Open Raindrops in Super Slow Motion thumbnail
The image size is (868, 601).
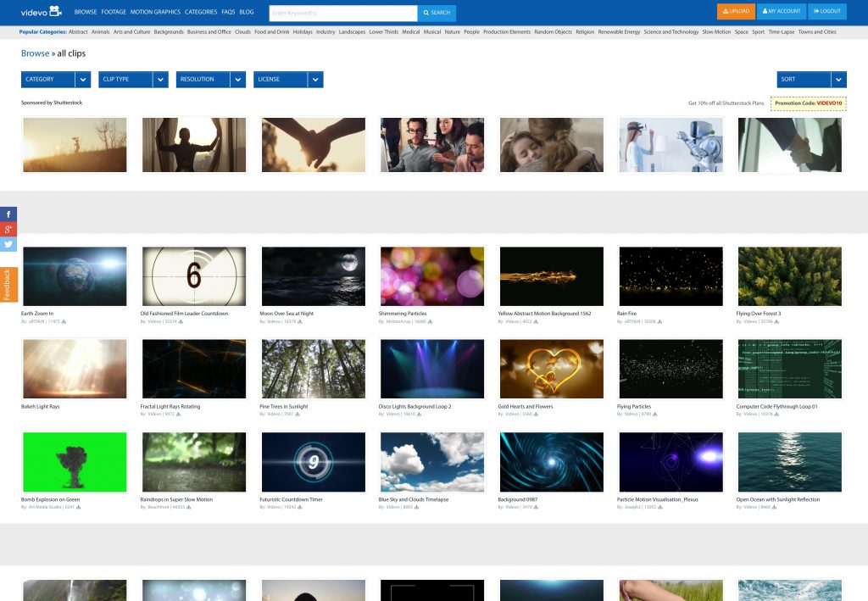coord(194,462)
